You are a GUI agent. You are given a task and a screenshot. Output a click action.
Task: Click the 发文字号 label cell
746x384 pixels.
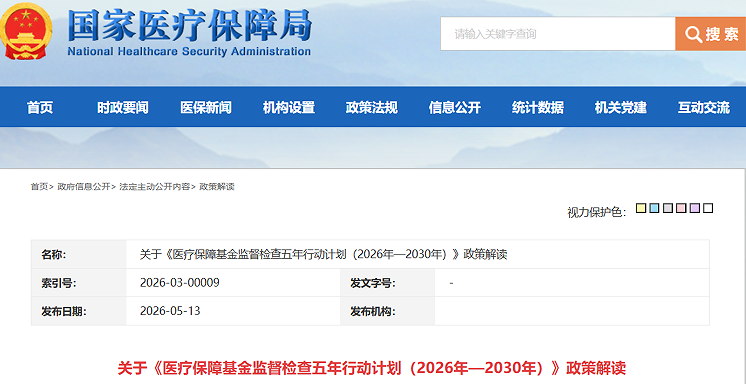[387, 283]
